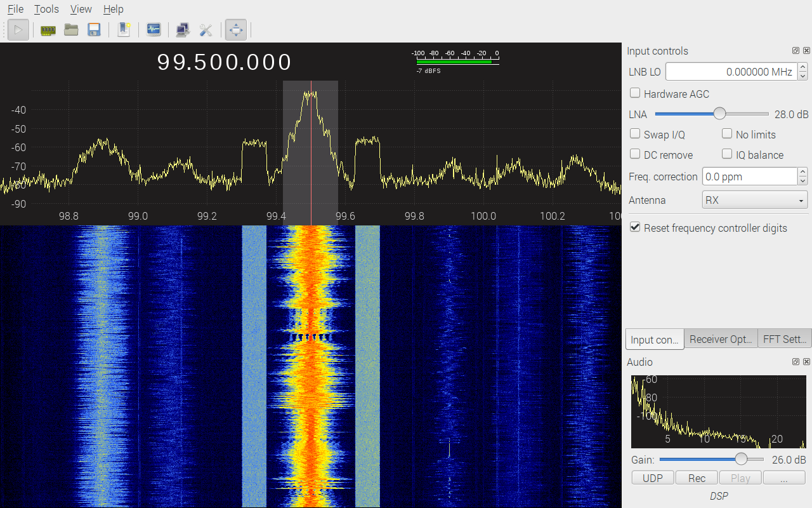
Task: Click the 100.0 frequency axis label
Action: point(483,216)
